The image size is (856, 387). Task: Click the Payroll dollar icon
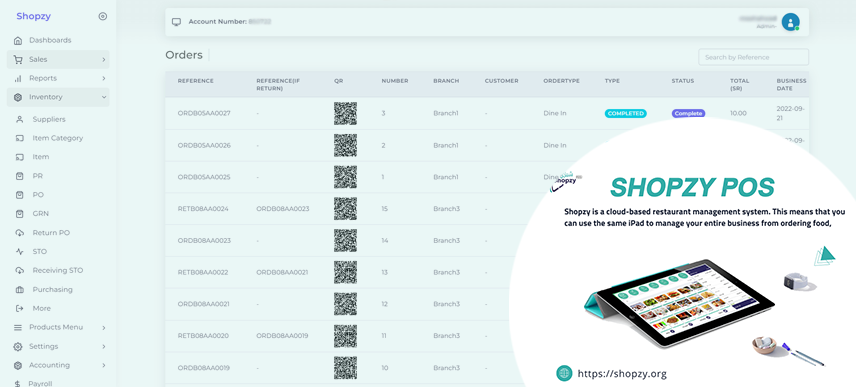[18, 384]
